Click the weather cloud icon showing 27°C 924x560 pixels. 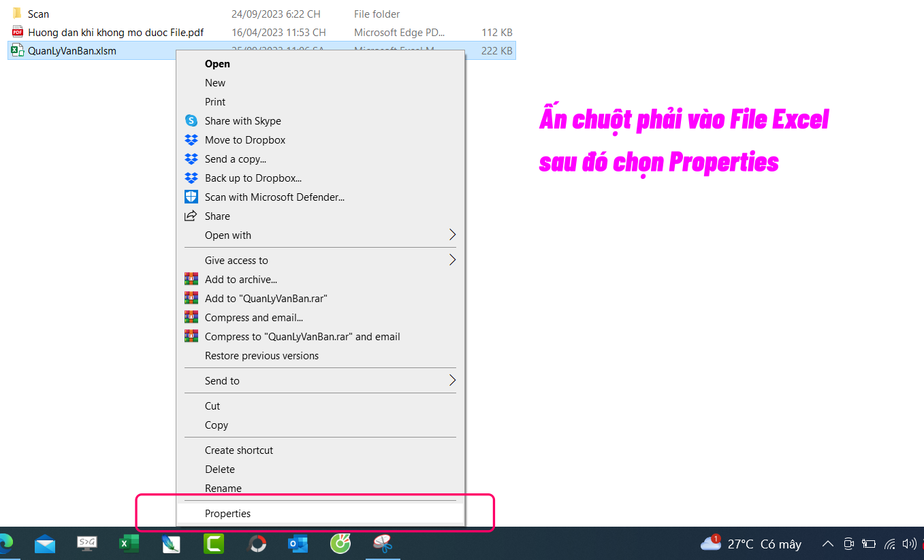click(711, 544)
